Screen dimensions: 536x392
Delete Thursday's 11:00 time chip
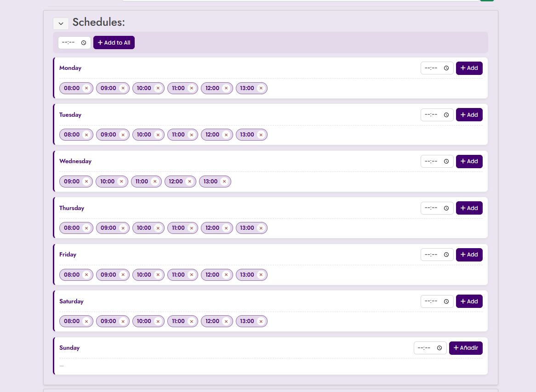[x=192, y=228]
